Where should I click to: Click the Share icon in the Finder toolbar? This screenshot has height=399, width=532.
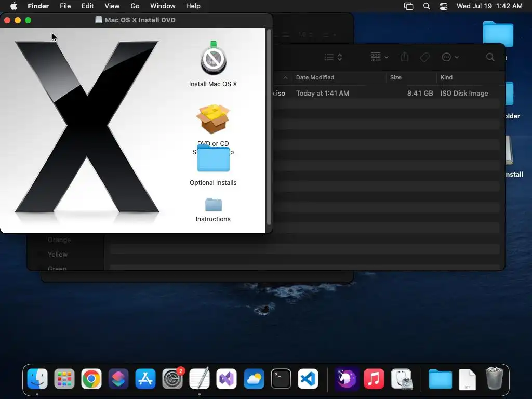pyautogui.click(x=404, y=57)
